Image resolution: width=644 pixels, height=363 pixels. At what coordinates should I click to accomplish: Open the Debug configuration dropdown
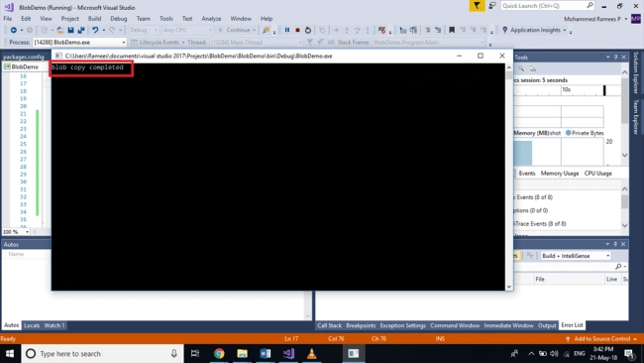(143, 30)
